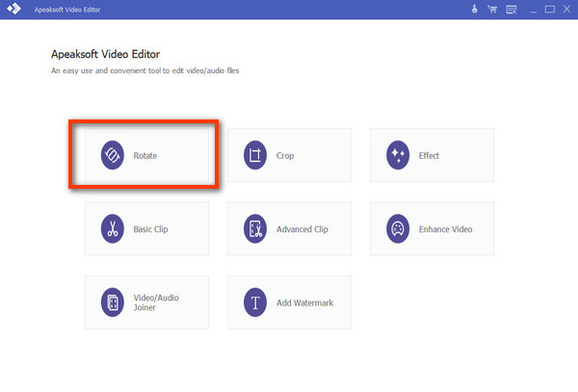The image size is (578, 392).
Task: Open the shopping cart purchase icon
Action: pyautogui.click(x=492, y=10)
